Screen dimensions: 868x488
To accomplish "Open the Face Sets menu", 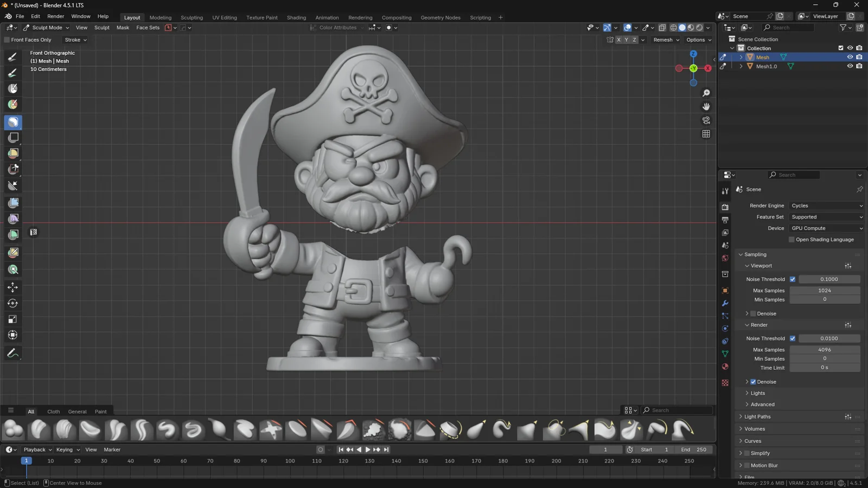I will coord(148,28).
